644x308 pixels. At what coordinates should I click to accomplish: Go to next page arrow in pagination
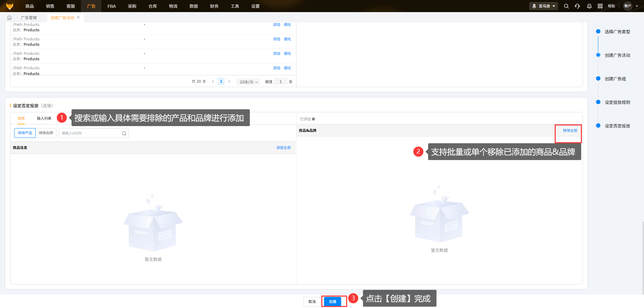tap(229, 81)
